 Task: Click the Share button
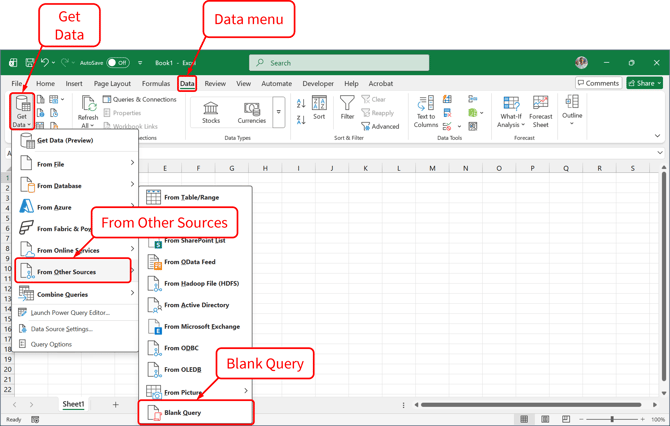click(644, 83)
